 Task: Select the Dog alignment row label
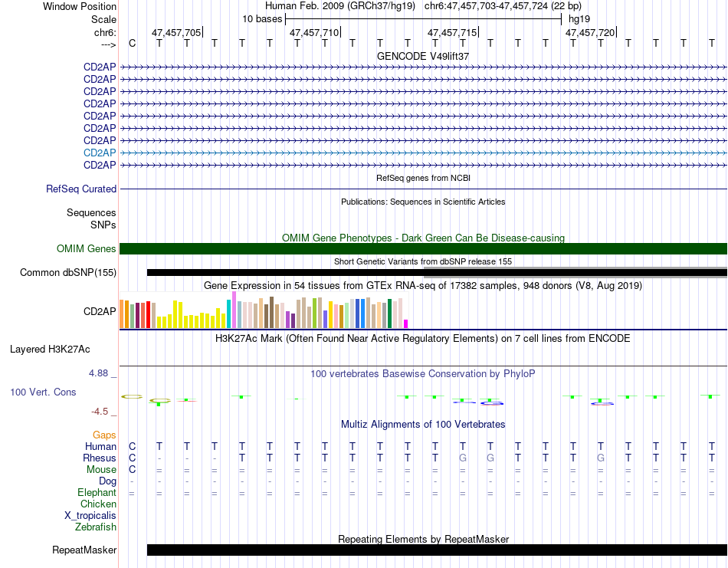coord(107,481)
